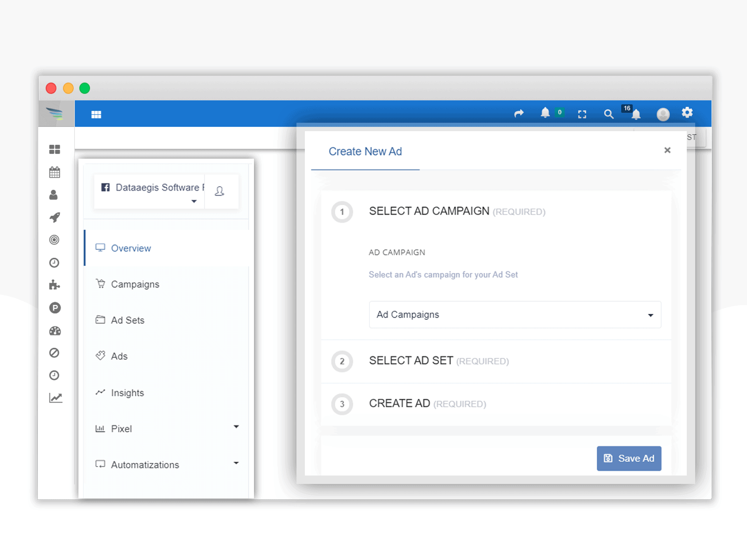Open alerts bell with 16 badge
The height and width of the screenshot is (560, 747).
[x=636, y=115]
